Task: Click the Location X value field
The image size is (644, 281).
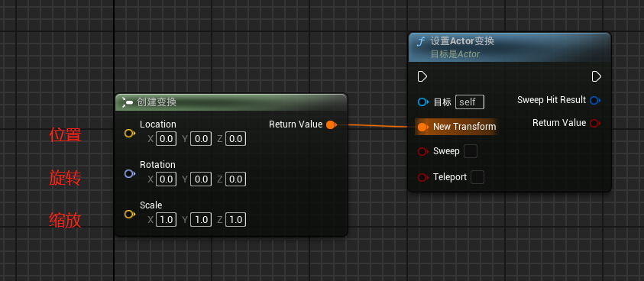Action: pos(166,139)
